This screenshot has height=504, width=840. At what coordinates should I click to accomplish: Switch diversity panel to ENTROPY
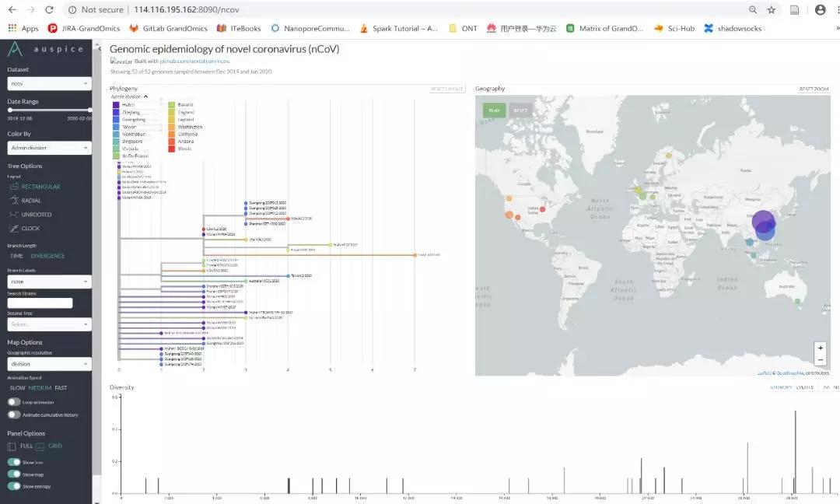tap(781, 387)
